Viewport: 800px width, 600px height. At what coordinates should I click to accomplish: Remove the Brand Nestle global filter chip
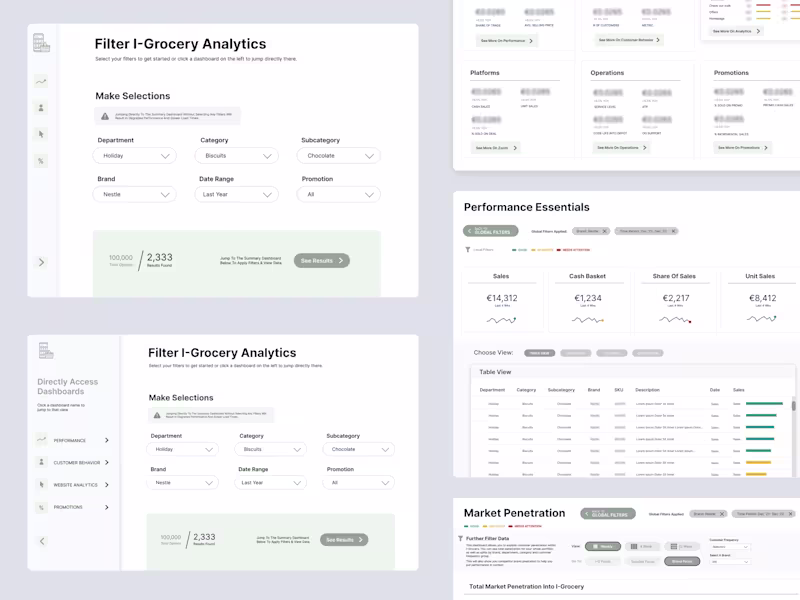point(605,232)
